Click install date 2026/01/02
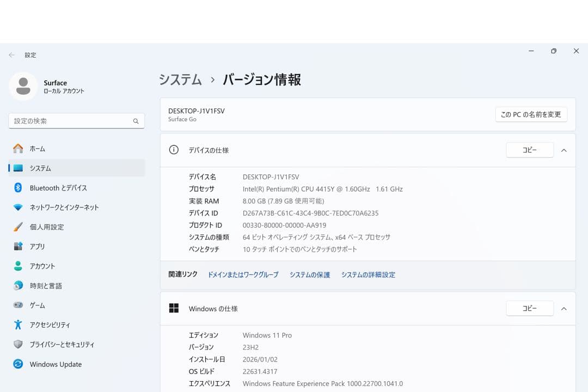 tap(260, 359)
